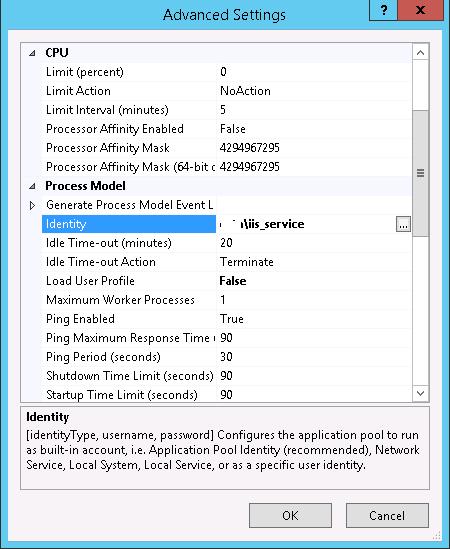Select Processor Affinity Enabled False value
450x549 pixels.
pos(233,129)
